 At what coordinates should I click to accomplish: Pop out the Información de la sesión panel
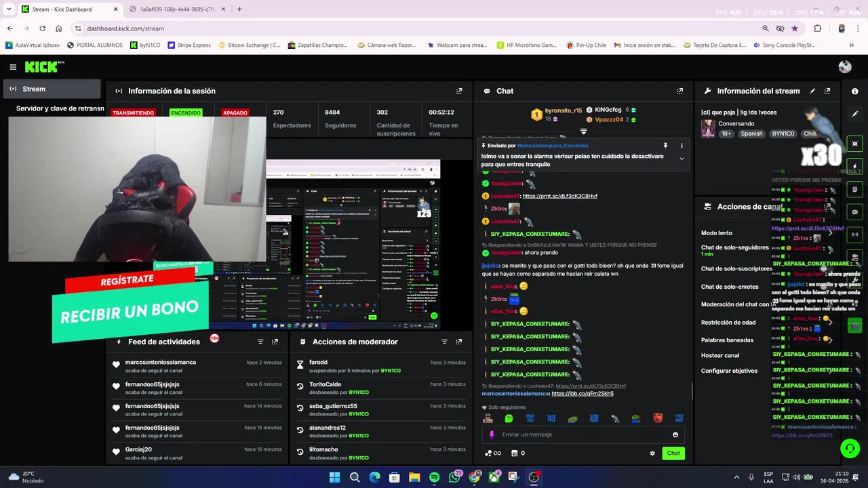[459, 91]
